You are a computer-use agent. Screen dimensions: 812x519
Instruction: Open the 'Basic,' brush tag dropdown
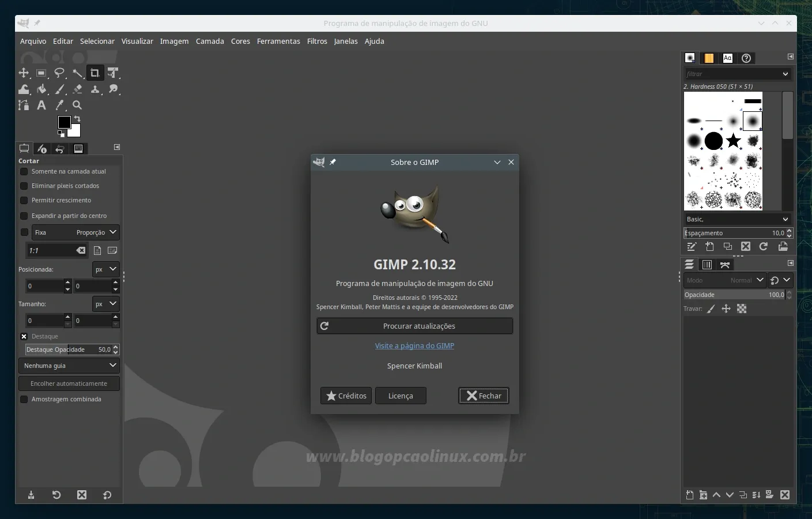[785, 219]
